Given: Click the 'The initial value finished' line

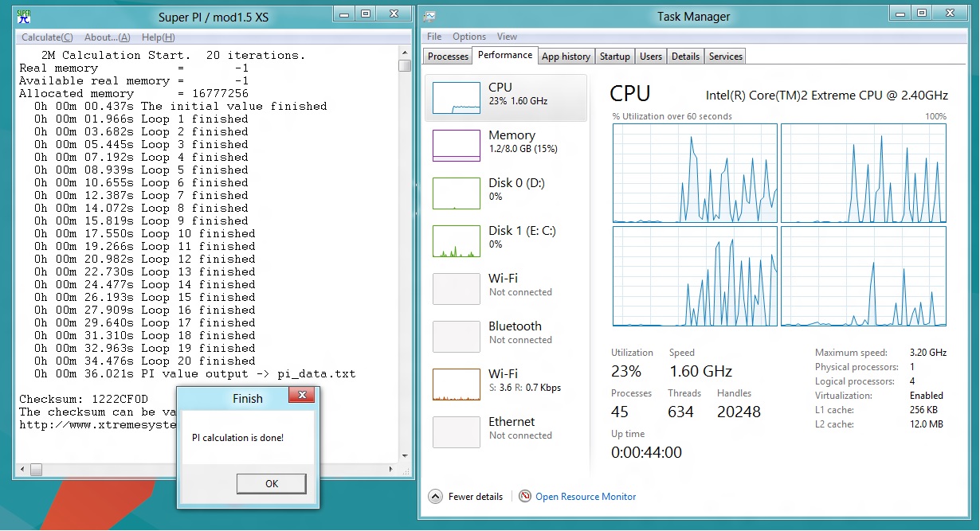Looking at the screenshot, I should [181, 106].
